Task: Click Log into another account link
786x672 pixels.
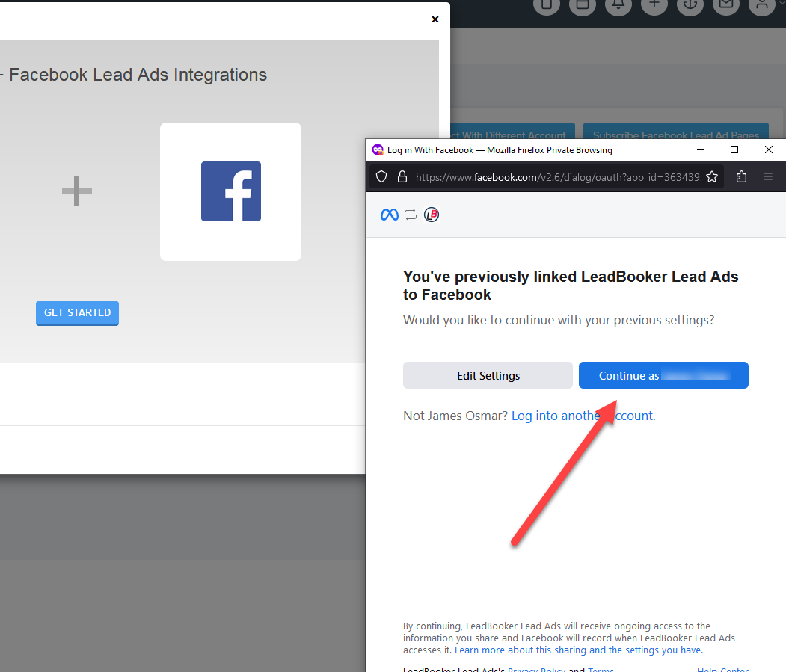Action: coord(583,416)
